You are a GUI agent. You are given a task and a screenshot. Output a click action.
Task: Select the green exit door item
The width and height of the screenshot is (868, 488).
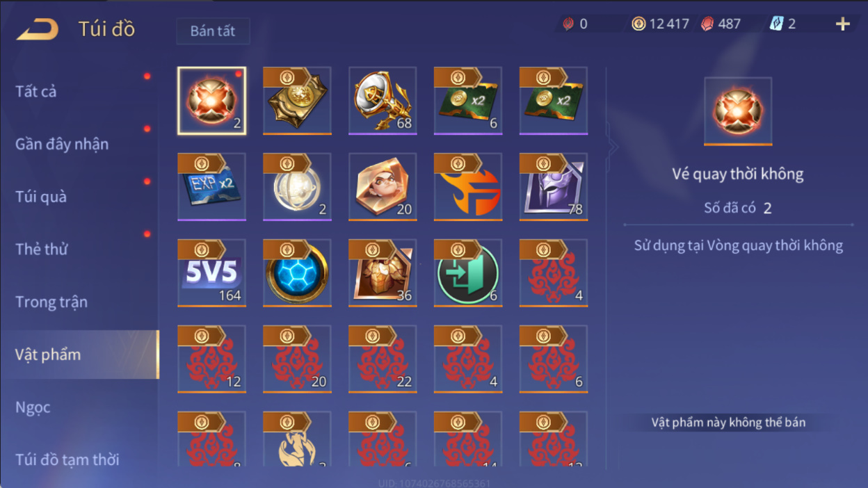coord(468,273)
